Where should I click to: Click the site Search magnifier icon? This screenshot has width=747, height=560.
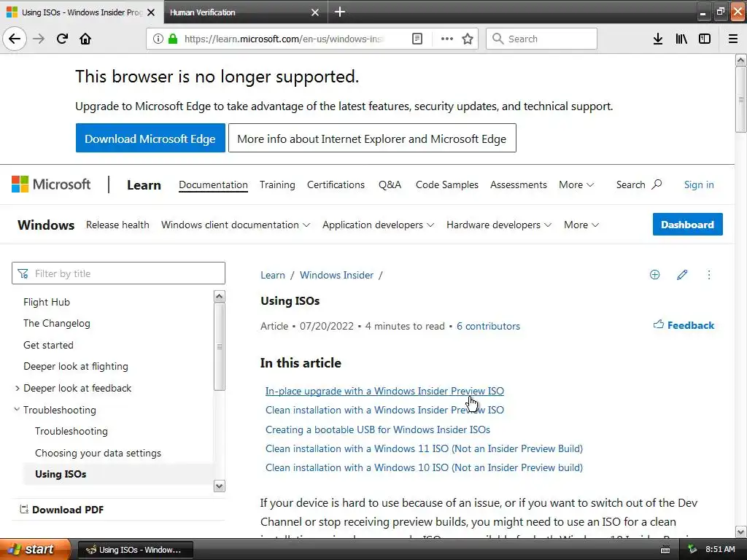tap(657, 184)
